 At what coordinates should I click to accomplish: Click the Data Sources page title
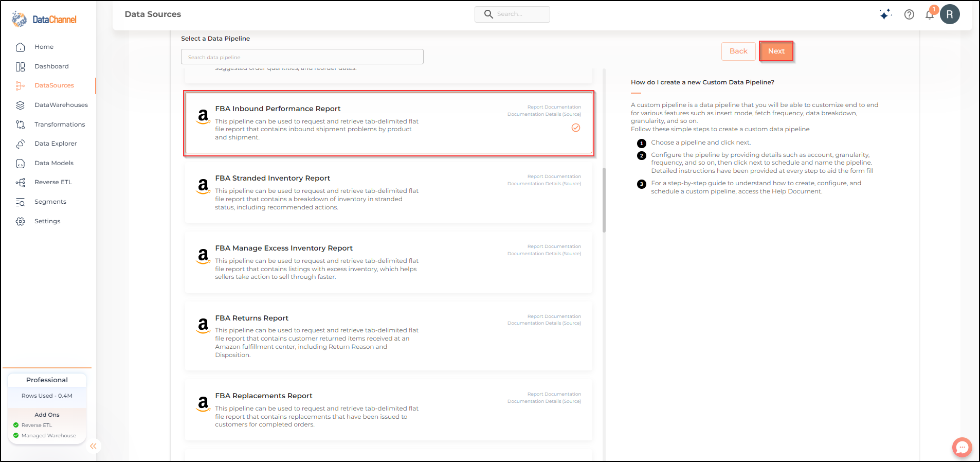(x=153, y=14)
